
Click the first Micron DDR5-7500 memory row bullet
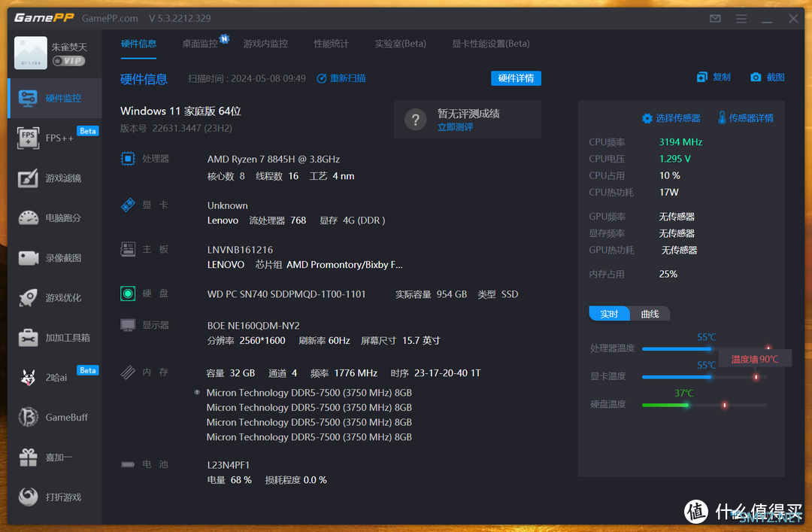click(x=197, y=393)
